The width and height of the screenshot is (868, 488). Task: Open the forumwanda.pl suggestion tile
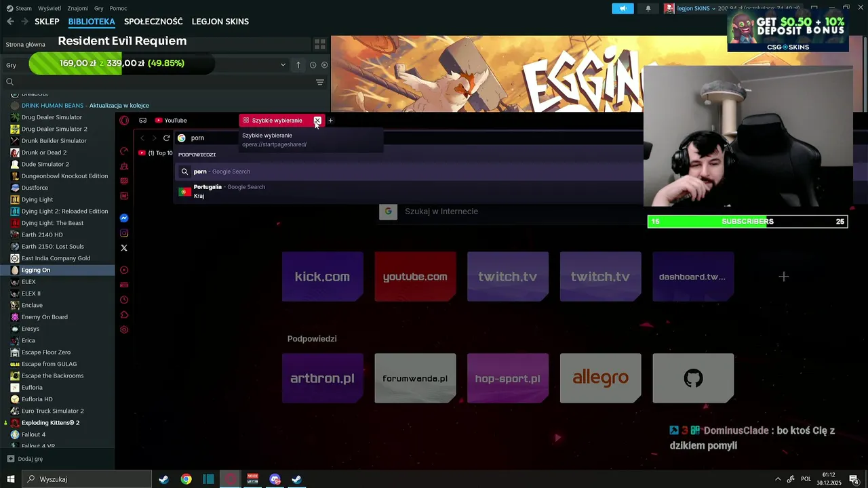415,378
